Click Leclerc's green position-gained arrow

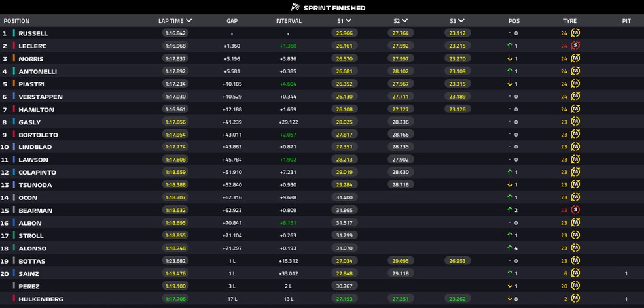(x=510, y=46)
